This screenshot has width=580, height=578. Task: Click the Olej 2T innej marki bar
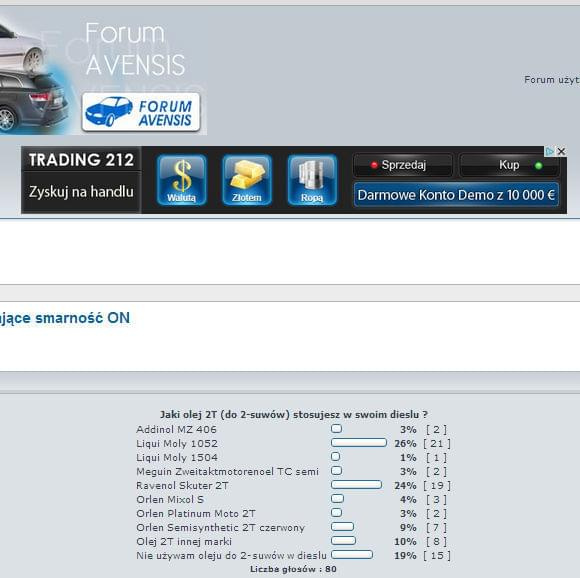[x=343, y=540]
